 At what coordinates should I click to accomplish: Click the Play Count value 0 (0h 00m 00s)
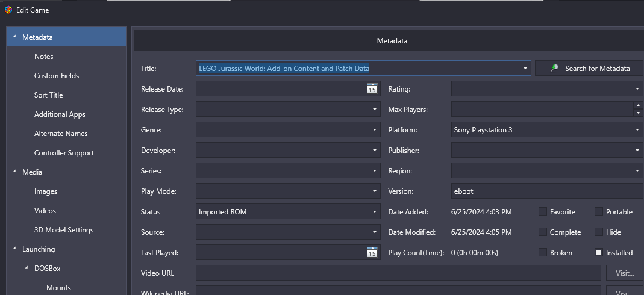[x=474, y=253]
